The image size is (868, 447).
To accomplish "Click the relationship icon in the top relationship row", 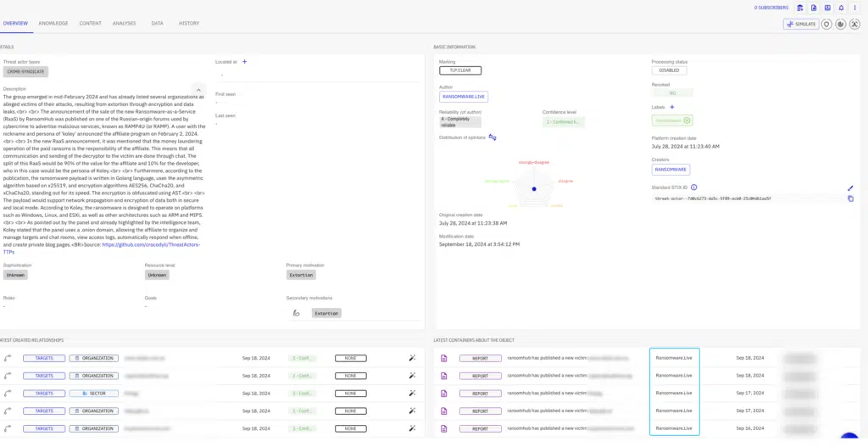I will (7, 358).
